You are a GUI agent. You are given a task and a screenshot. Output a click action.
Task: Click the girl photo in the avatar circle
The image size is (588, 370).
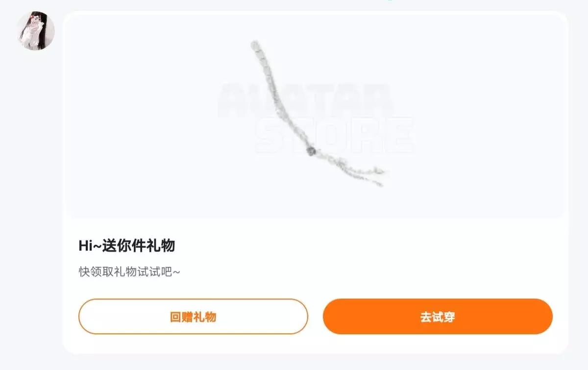coord(36,31)
